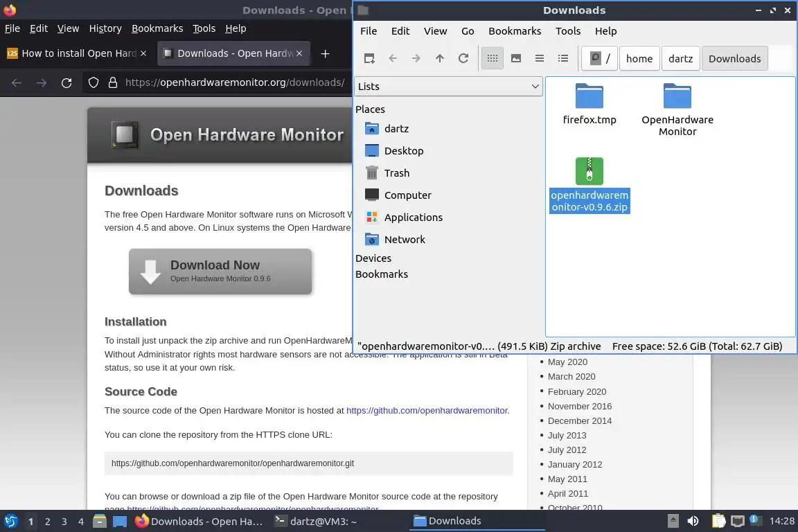
Task: Expand the Lists side pane dropdown
Action: click(x=448, y=87)
